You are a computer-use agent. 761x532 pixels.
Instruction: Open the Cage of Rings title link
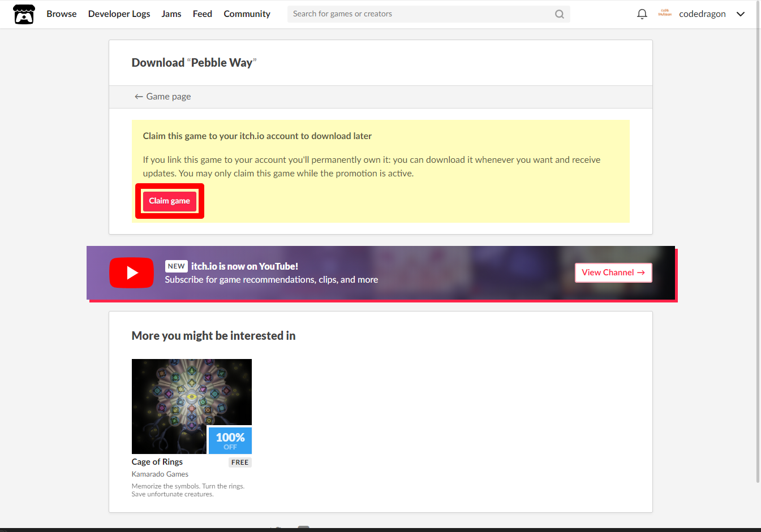click(157, 462)
